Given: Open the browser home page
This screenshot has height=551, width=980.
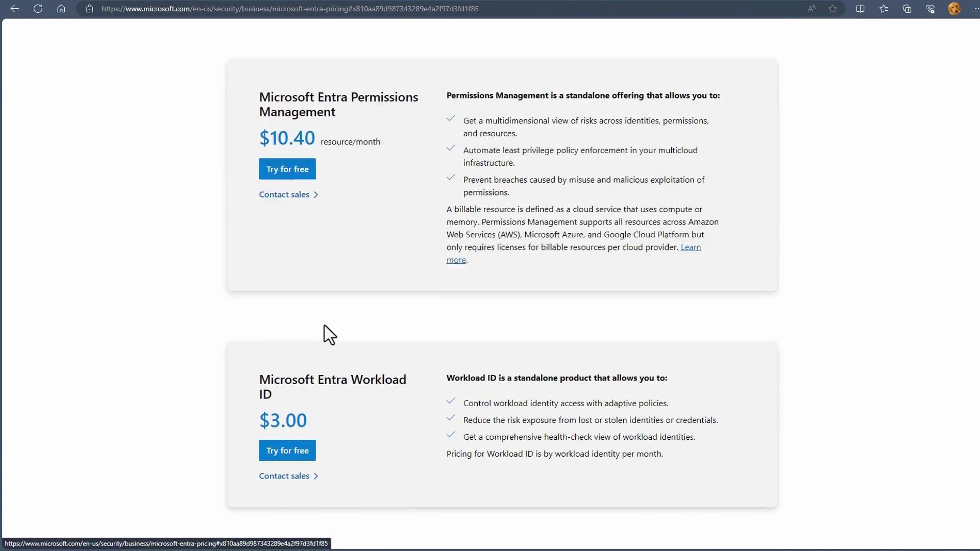Looking at the screenshot, I should click(61, 9).
